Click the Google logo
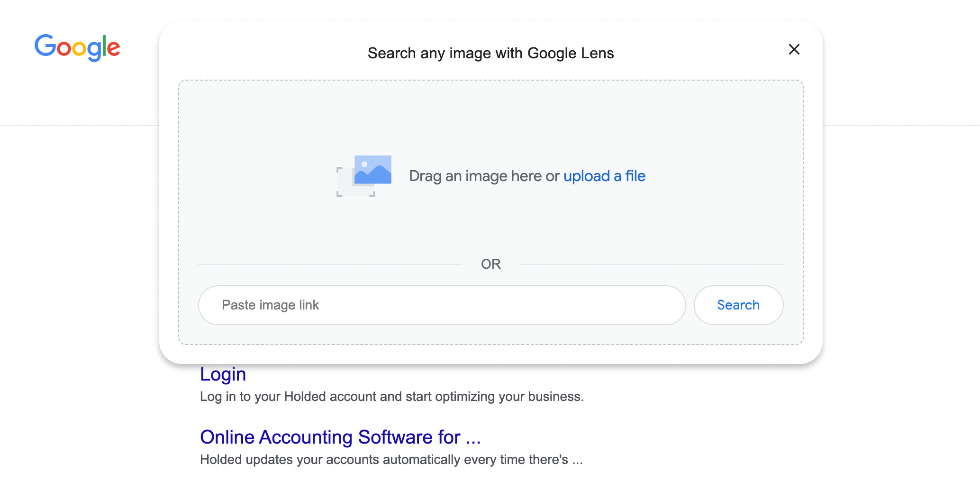The image size is (980, 491). point(77,47)
